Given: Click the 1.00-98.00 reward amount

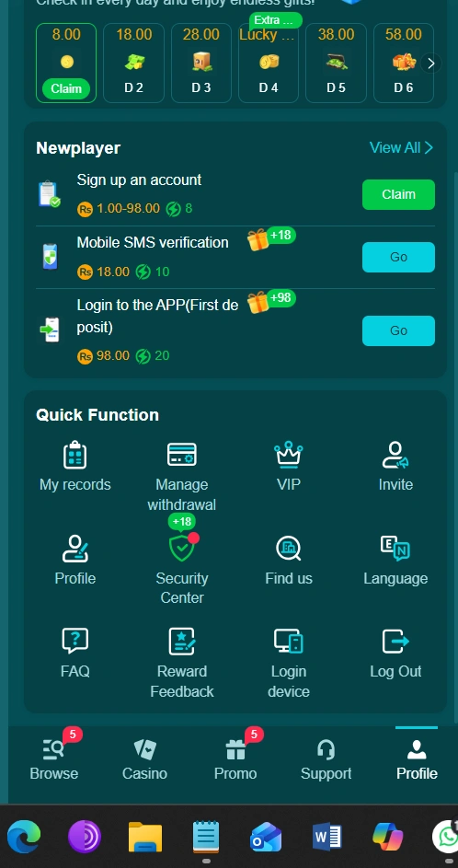Looking at the screenshot, I should point(128,209).
